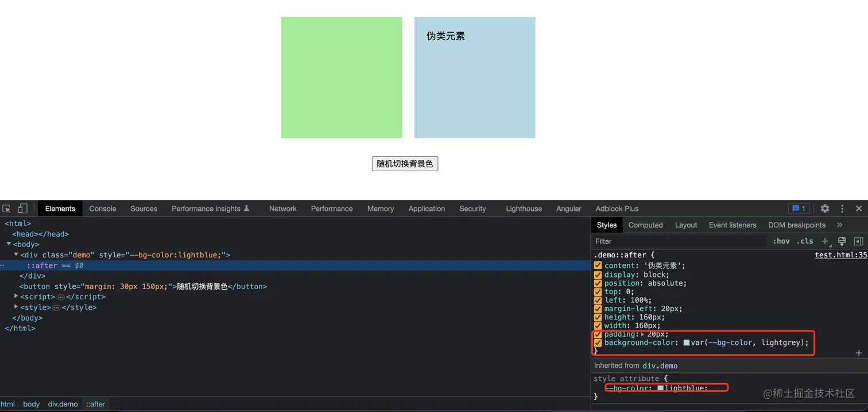This screenshot has width=868, height=412.
Task: Open the DevTools three-dot customize menu
Action: pos(842,209)
